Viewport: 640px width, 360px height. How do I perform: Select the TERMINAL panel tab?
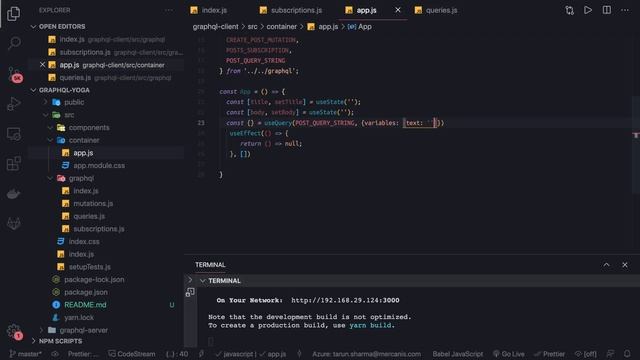click(210, 265)
